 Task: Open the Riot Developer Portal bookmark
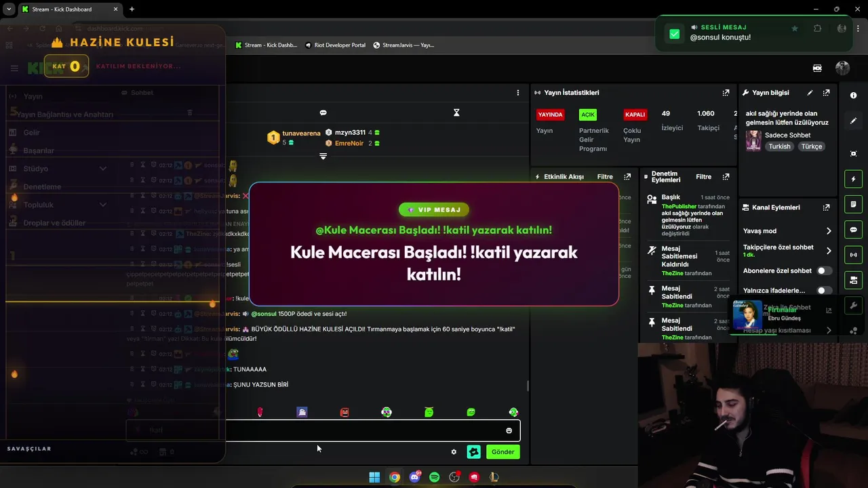(336, 45)
